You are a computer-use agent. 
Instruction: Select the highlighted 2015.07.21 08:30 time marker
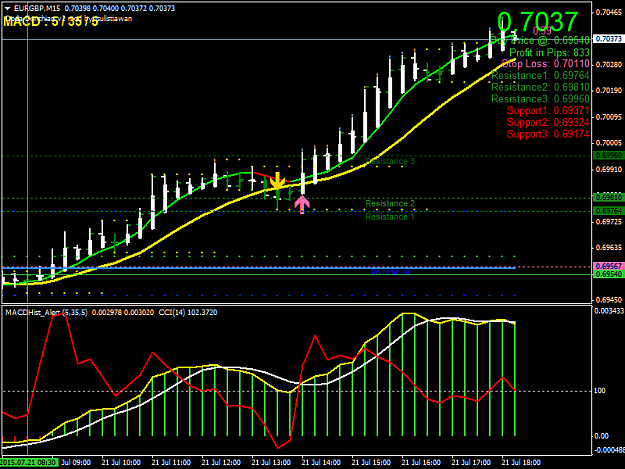tap(29, 462)
